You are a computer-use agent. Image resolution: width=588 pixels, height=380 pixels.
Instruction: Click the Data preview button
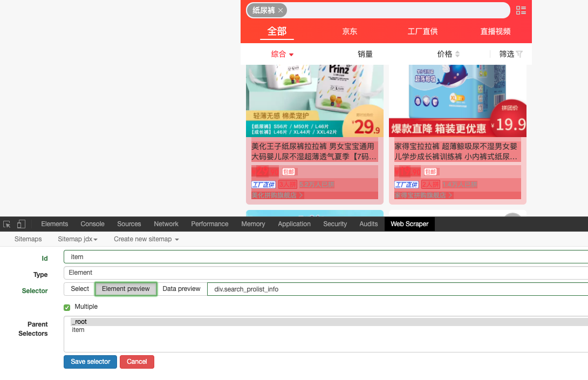click(181, 289)
